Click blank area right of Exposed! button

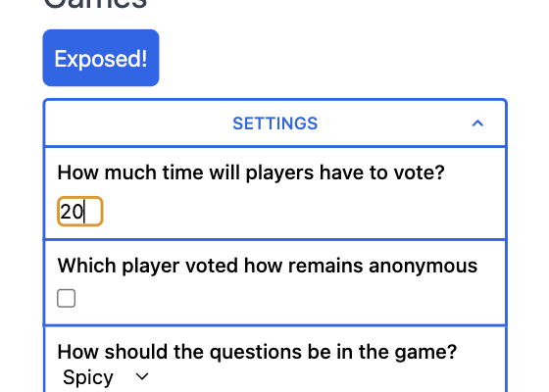(332, 58)
